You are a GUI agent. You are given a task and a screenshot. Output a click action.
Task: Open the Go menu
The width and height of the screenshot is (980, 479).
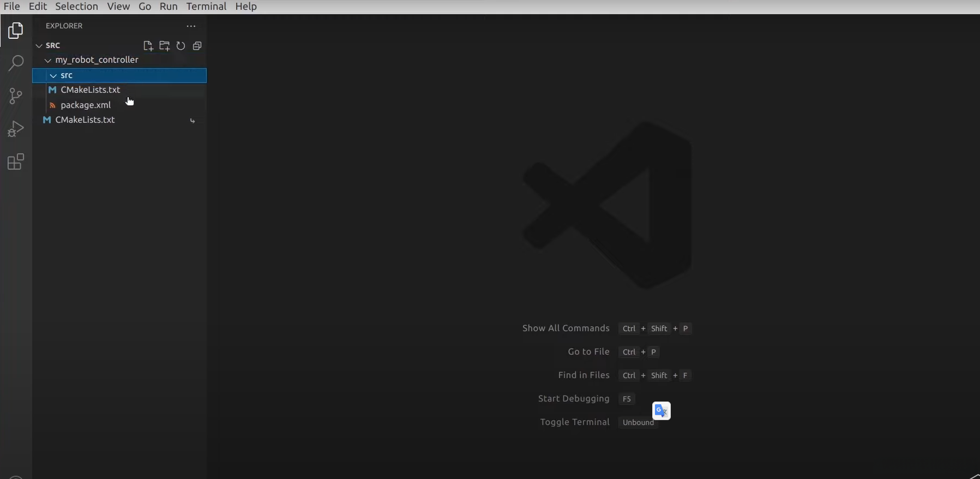[x=145, y=7]
